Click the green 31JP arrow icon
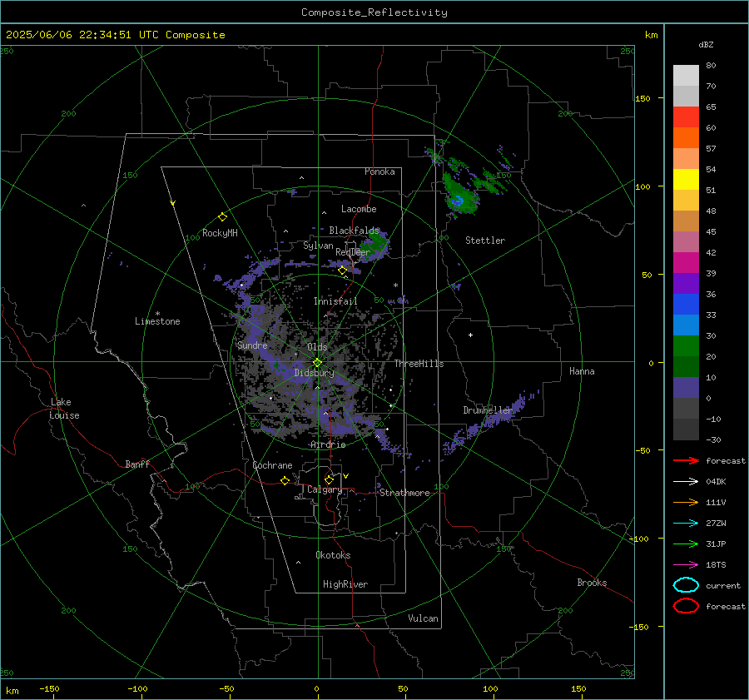The height and width of the screenshot is (700, 749). coord(686,544)
